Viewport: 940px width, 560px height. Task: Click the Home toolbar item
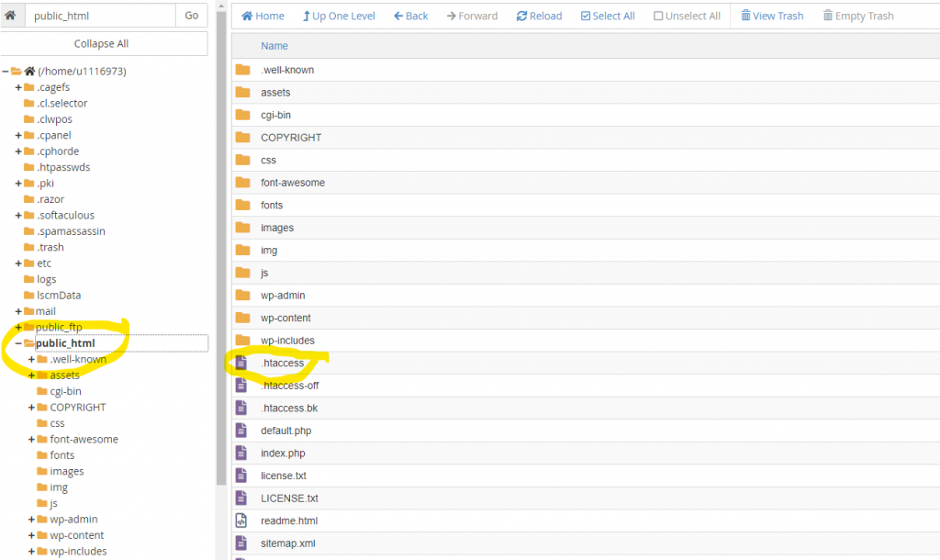(x=263, y=16)
